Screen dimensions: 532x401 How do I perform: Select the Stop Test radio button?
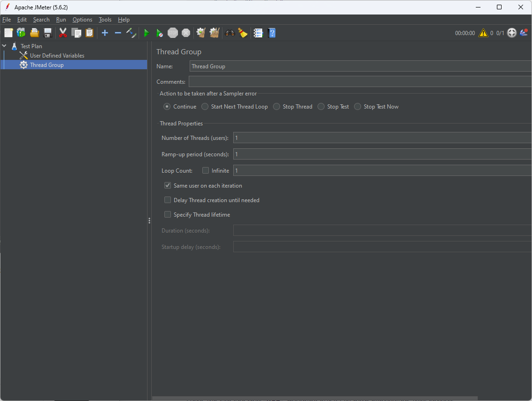click(321, 106)
